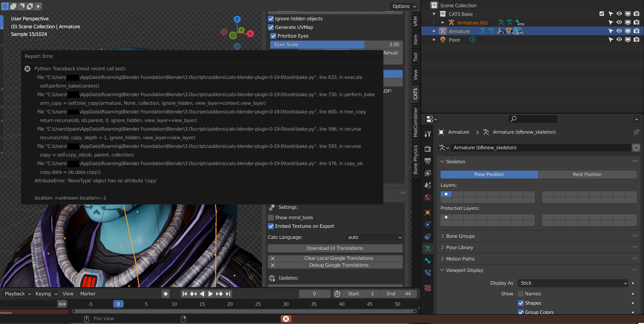
Task: Enable the Names show checkbox
Action: click(521, 294)
